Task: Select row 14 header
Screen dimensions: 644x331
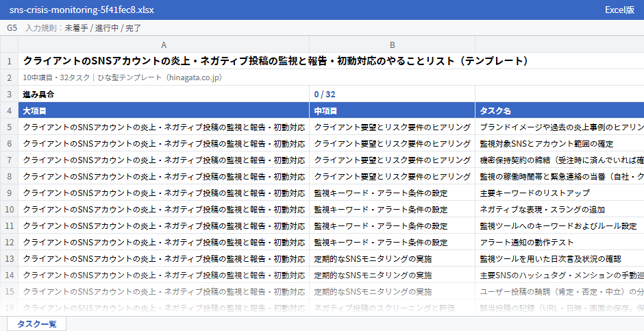Action: coord(9,275)
